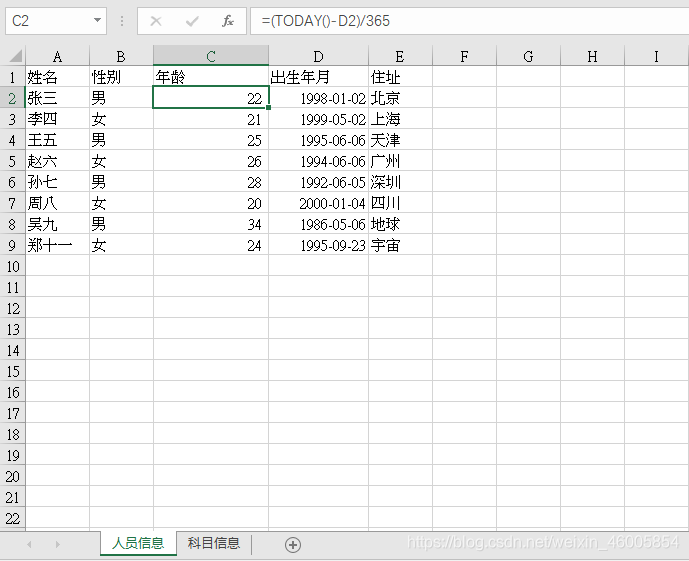Add a new sheet with plus icon
This screenshot has width=689, height=561.
tap(293, 545)
